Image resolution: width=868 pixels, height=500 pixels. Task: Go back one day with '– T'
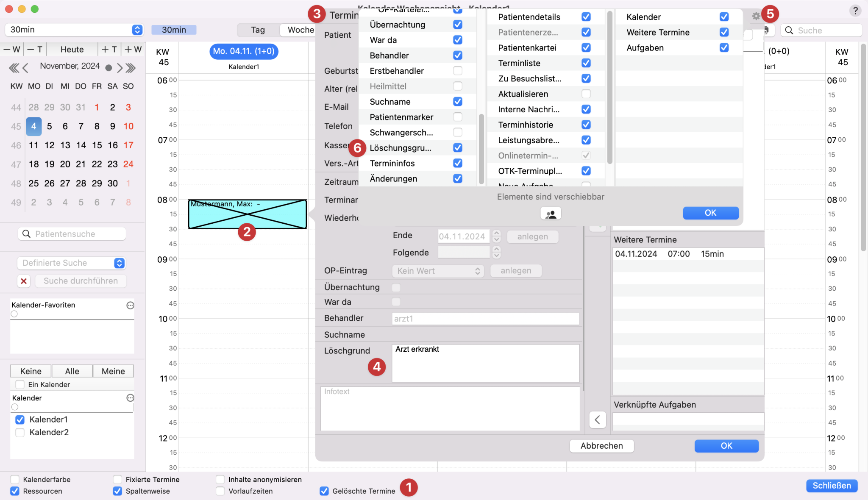[x=35, y=49]
